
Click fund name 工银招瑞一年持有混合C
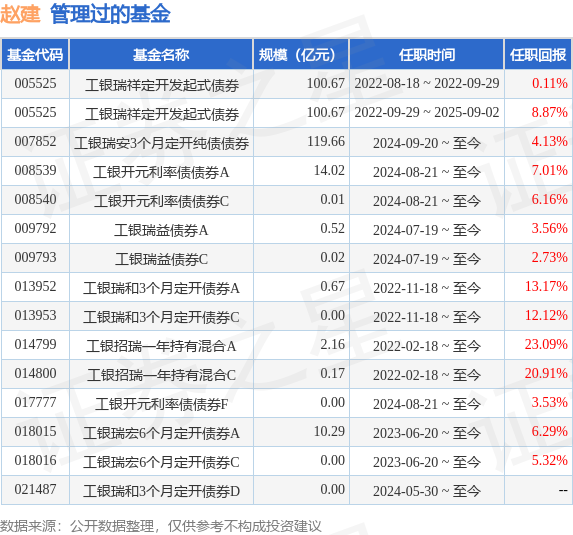(x=161, y=375)
